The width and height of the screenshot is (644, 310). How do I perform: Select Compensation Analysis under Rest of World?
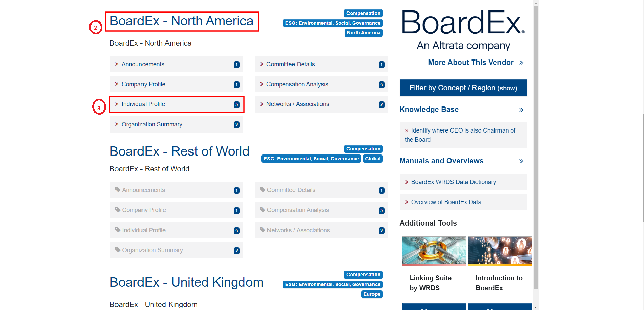point(321,210)
